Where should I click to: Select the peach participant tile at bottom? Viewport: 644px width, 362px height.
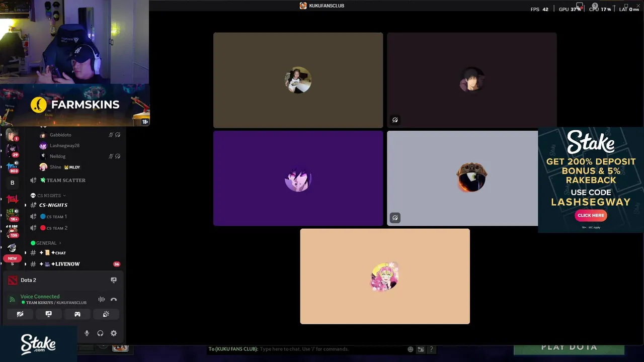pyautogui.click(x=385, y=277)
